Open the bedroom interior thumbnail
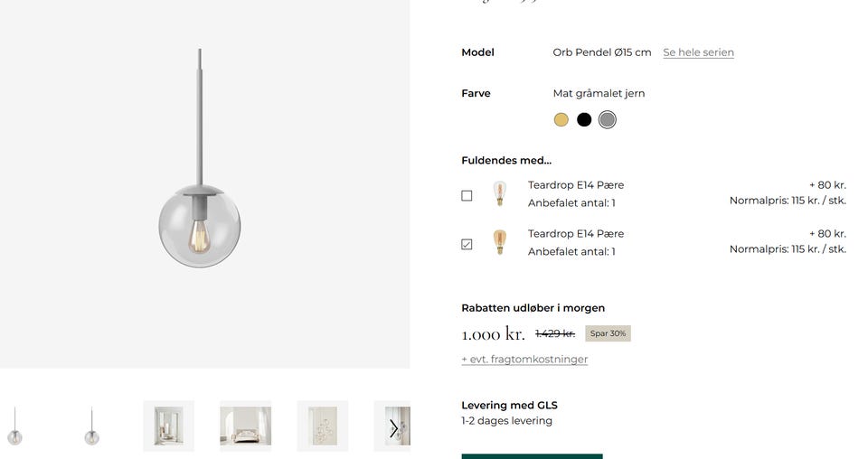The width and height of the screenshot is (868, 459). click(x=245, y=426)
